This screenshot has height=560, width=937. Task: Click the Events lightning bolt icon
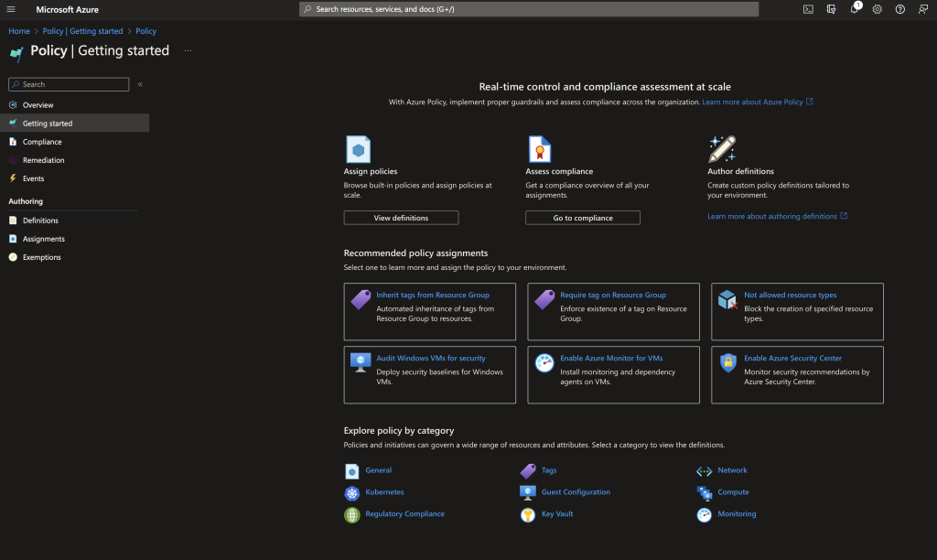(13, 178)
